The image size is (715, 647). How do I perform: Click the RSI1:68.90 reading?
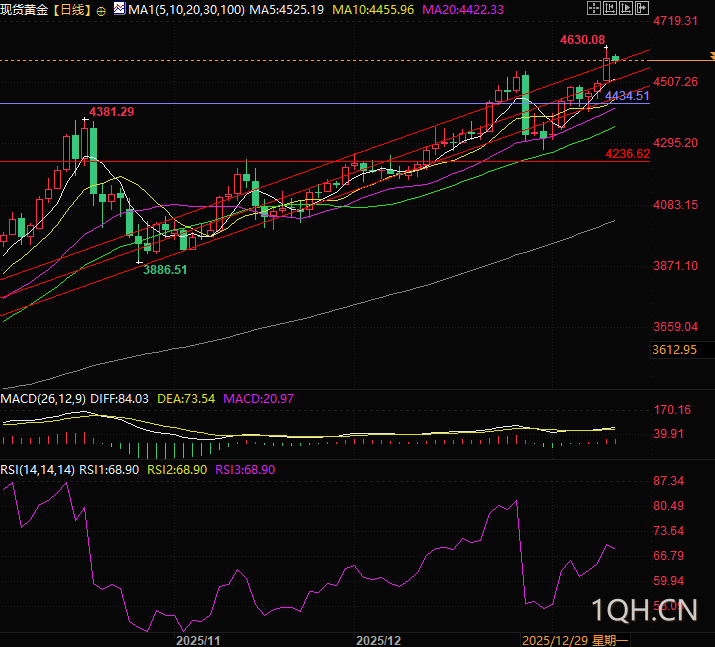(109, 470)
